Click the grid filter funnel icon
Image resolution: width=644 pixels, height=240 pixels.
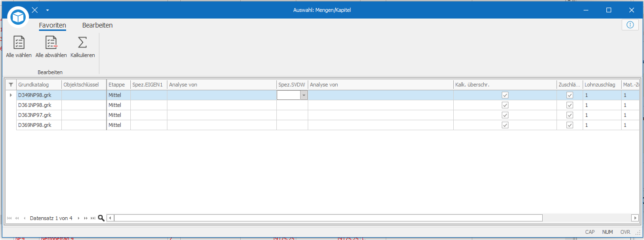pyautogui.click(x=11, y=85)
